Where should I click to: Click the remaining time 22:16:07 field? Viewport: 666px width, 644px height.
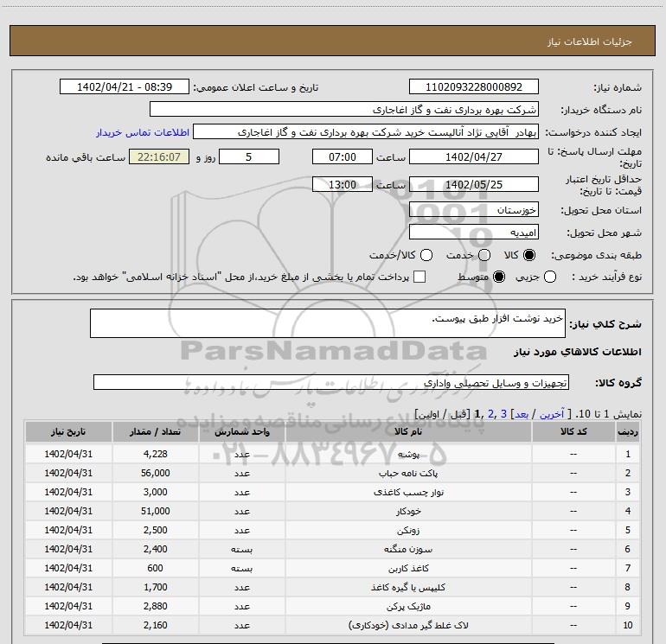(x=159, y=156)
